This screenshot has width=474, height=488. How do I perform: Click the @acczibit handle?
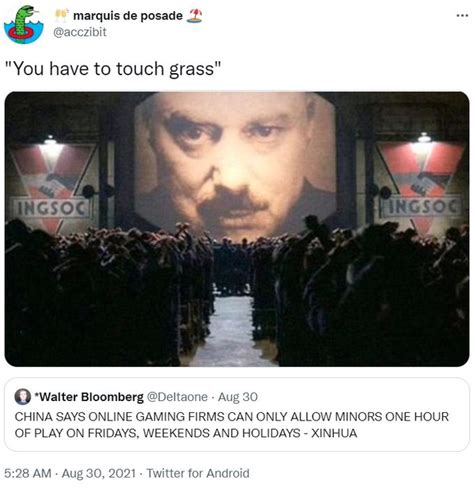coord(80,32)
